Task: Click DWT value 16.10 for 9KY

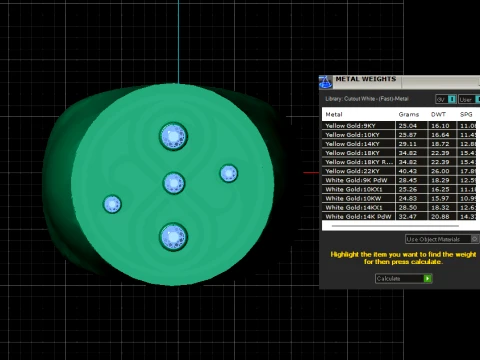Action: [x=440, y=126]
